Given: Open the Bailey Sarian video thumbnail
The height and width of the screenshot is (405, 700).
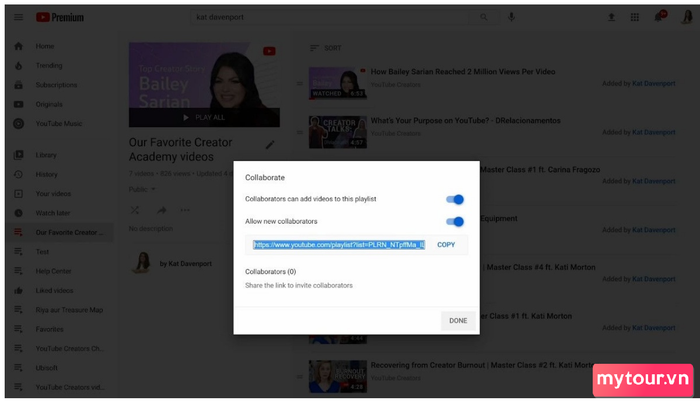Looking at the screenshot, I should pos(338,83).
